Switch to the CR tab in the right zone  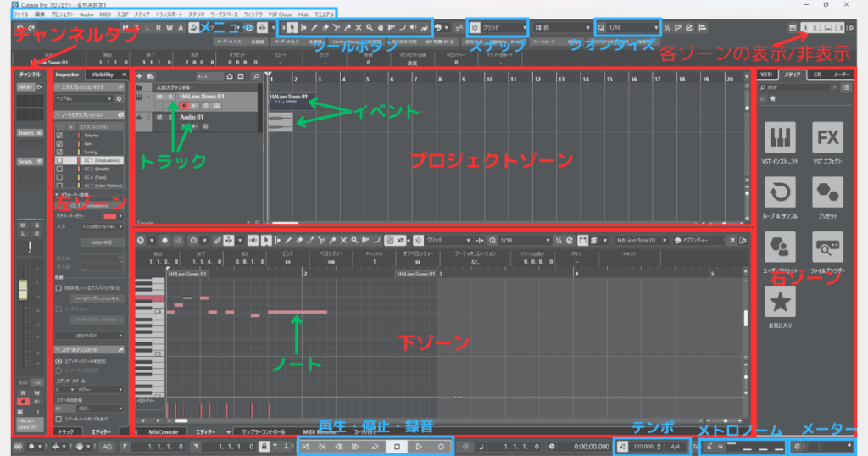817,74
